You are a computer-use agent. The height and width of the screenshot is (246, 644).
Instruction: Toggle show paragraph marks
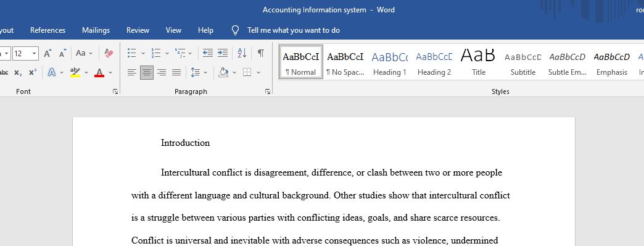260,53
